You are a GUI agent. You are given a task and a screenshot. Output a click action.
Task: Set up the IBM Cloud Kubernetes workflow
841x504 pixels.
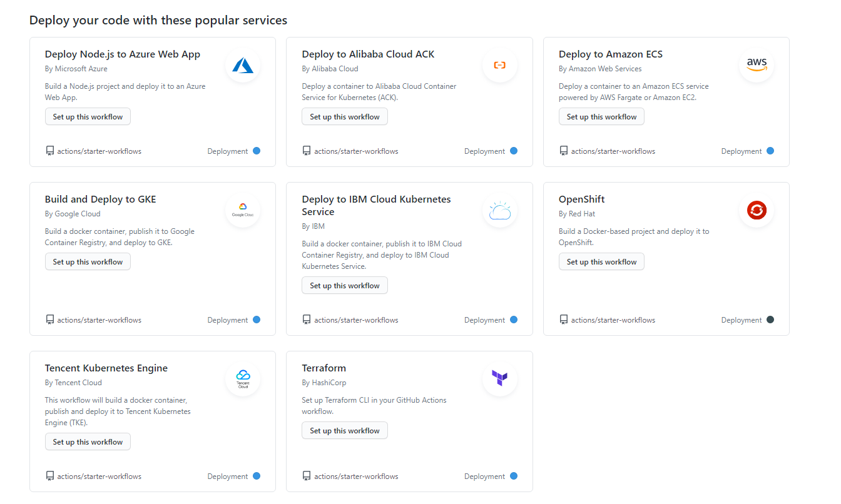click(x=345, y=286)
